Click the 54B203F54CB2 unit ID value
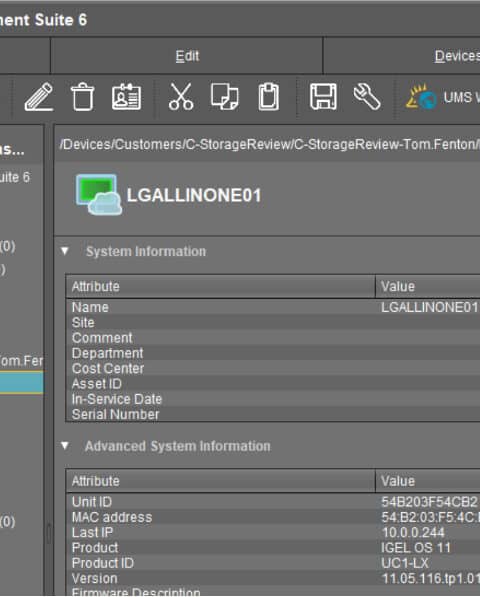This screenshot has width=480, height=597. (429, 502)
